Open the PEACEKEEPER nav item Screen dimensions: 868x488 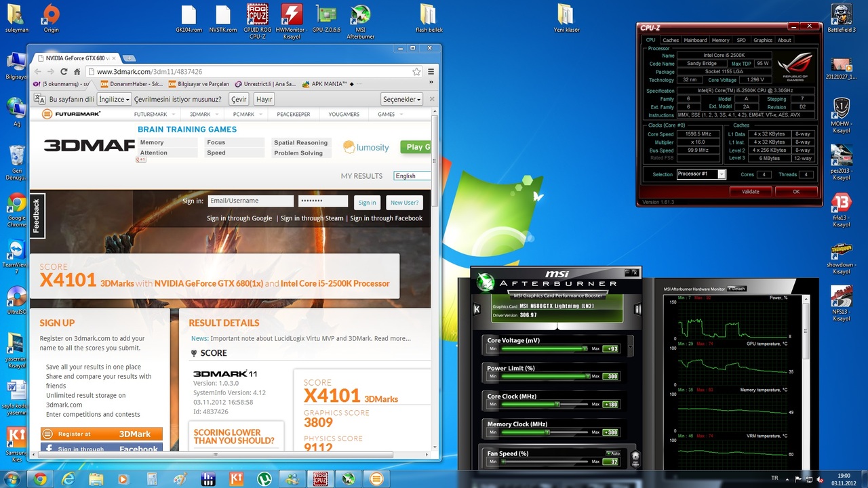point(294,115)
